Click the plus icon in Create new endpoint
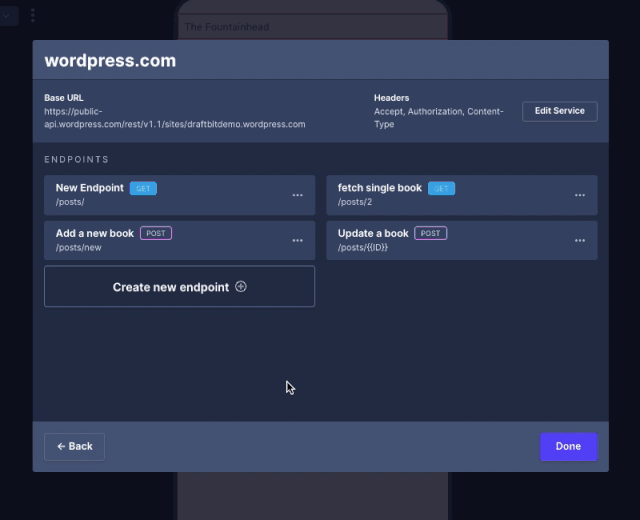This screenshot has height=520, width=640. click(241, 287)
